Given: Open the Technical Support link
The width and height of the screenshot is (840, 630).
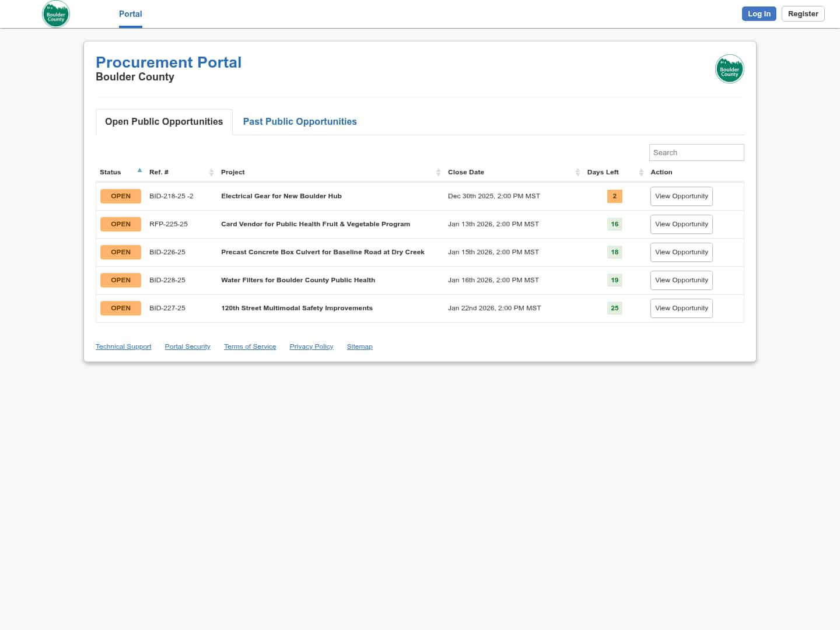Looking at the screenshot, I should click(123, 346).
